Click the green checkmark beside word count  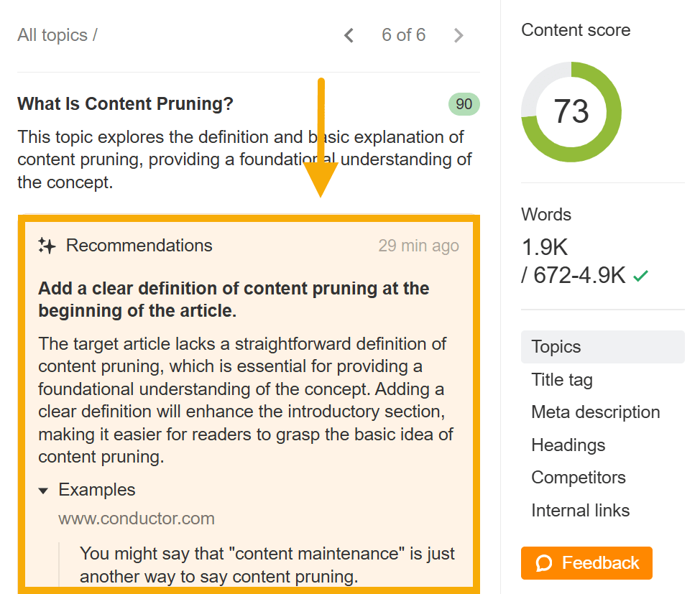click(640, 275)
